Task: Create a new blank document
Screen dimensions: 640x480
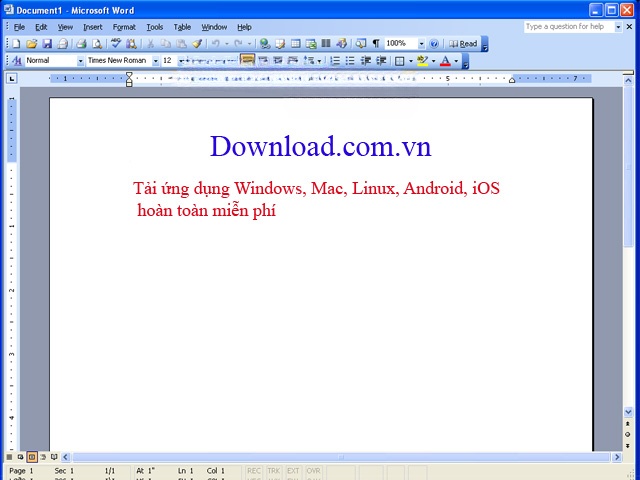Action: pos(16,44)
